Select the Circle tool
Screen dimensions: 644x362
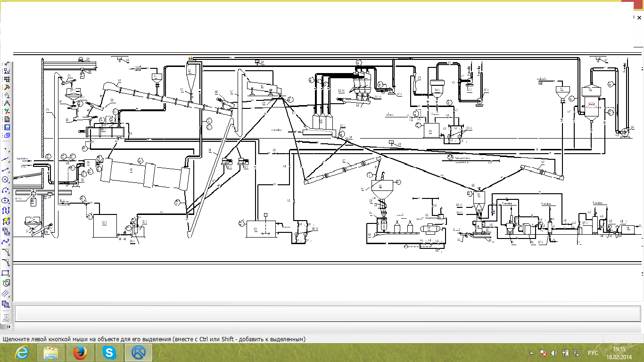point(6,180)
